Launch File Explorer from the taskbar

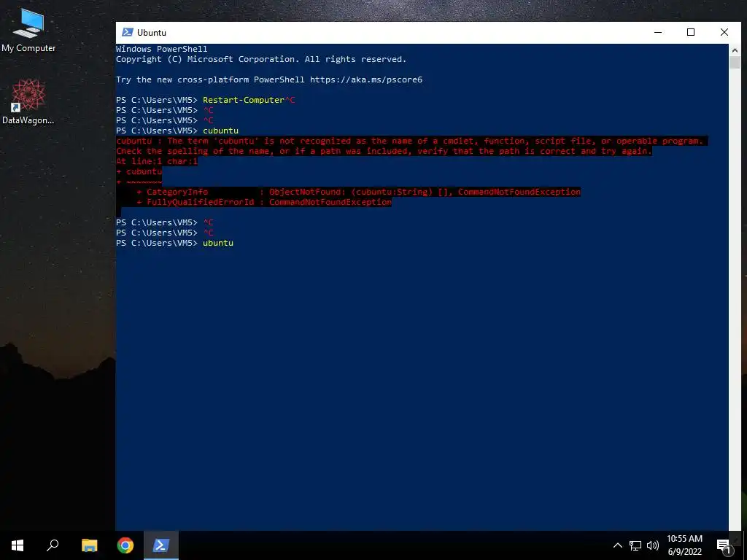(89, 545)
